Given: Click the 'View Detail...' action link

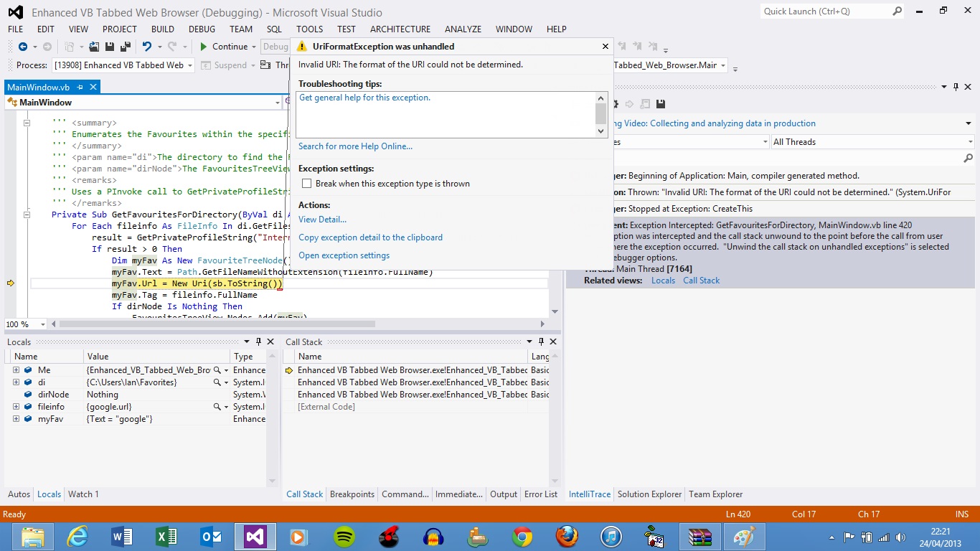Looking at the screenshot, I should pyautogui.click(x=322, y=220).
